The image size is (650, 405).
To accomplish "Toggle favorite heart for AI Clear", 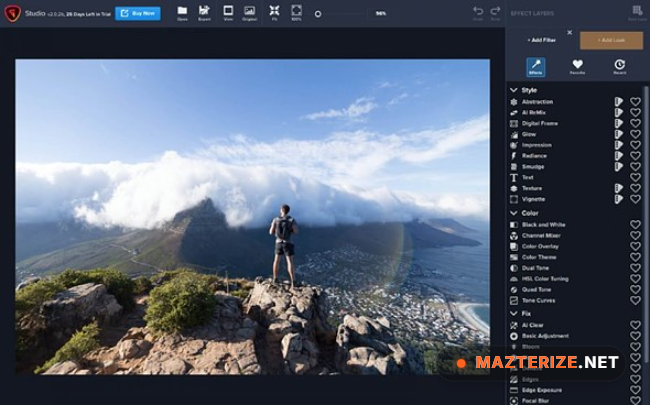I will [x=635, y=325].
